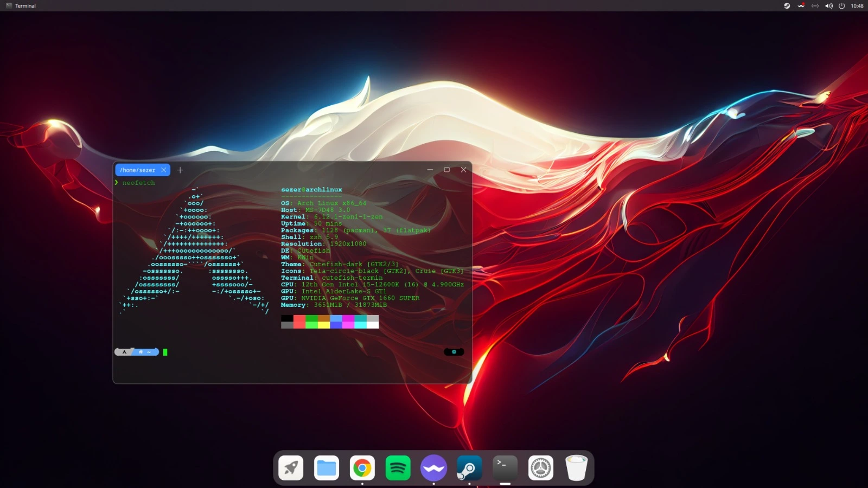Screen dimensions: 868x488
Task: Add a new terminal tab
Action: tap(180, 170)
